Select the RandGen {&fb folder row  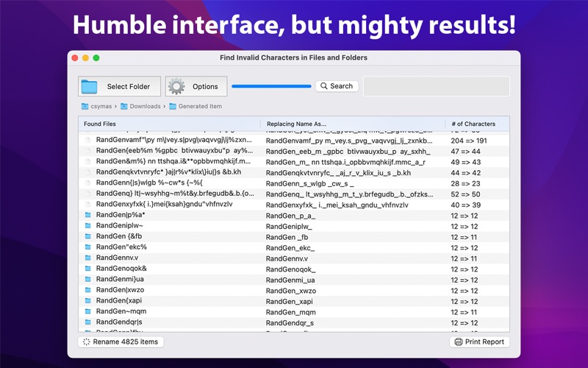(x=294, y=236)
